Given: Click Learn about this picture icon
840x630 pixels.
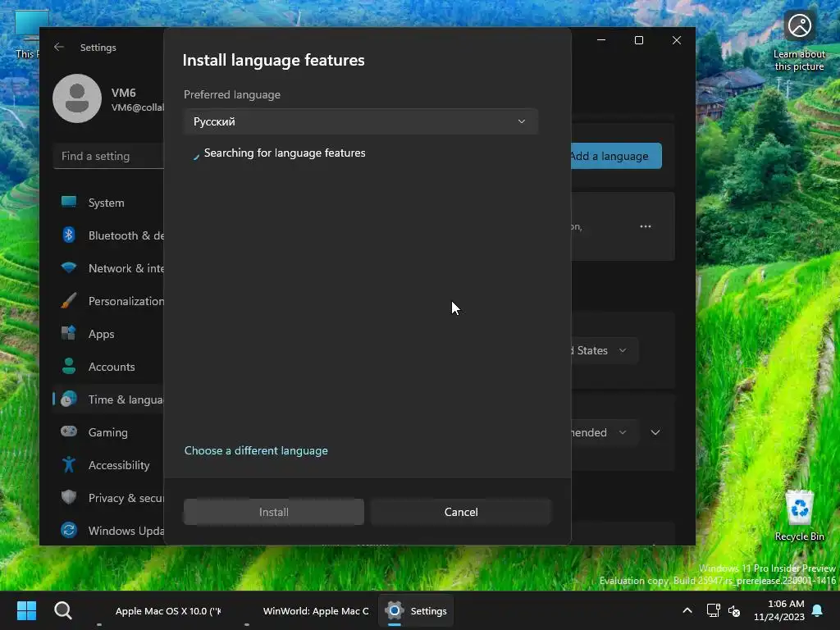Looking at the screenshot, I should (x=799, y=41).
